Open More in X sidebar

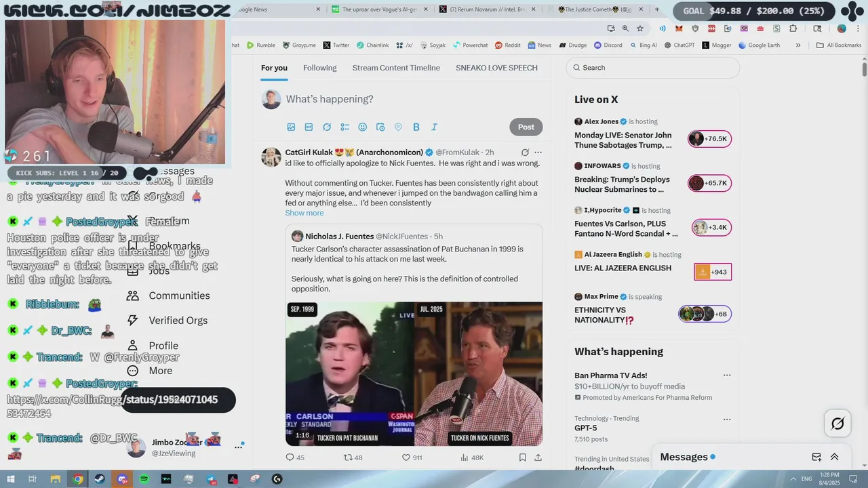coord(151,371)
